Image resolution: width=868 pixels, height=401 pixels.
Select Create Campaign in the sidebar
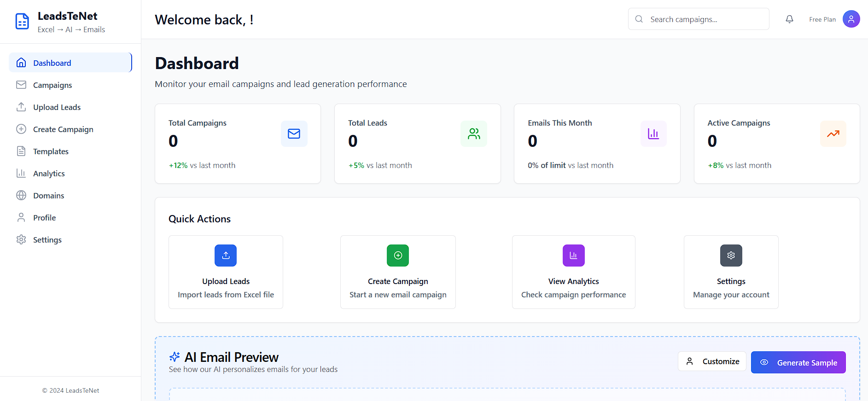click(x=70, y=129)
